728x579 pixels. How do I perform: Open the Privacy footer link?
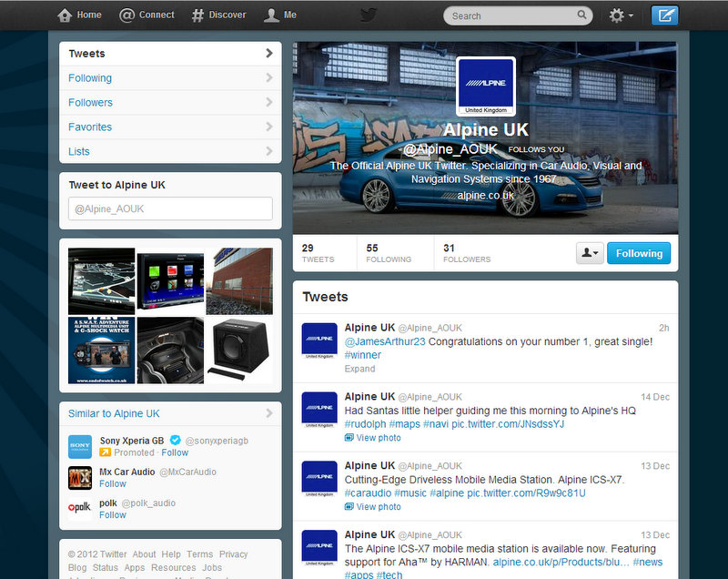click(234, 554)
